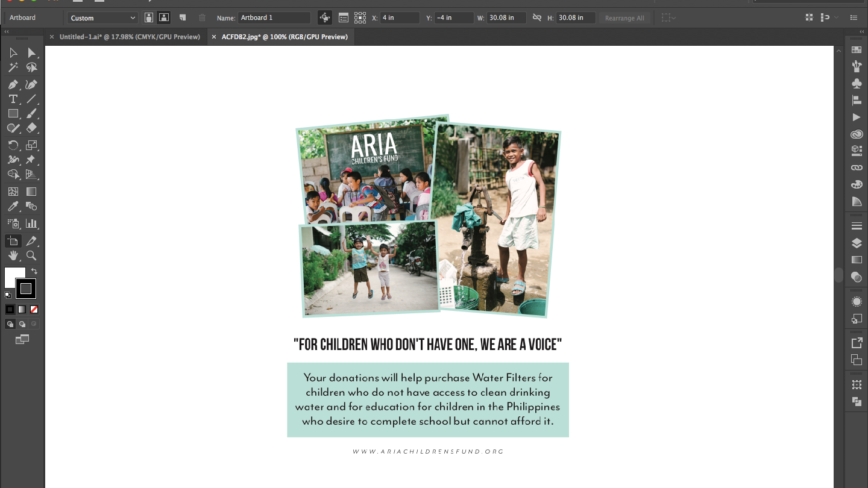868x488 pixels.
Task: Activate the Hand tool
Action: click(x=13, y=255)
